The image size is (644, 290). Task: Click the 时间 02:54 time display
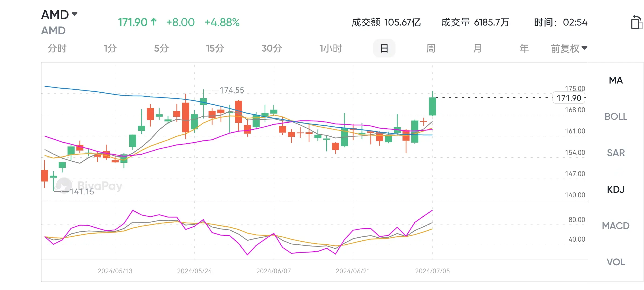[x=561, y=22]
